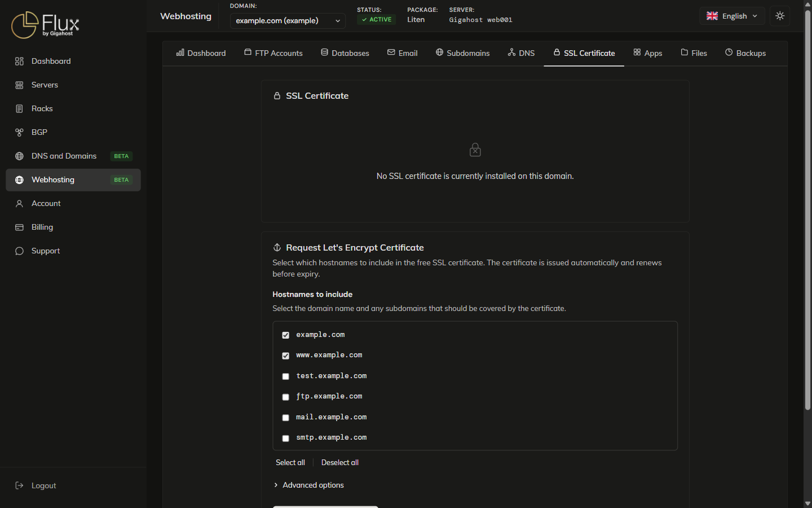The image size is (812, 508).
Task: Click the Select all link
Action: tap(290, 462)
